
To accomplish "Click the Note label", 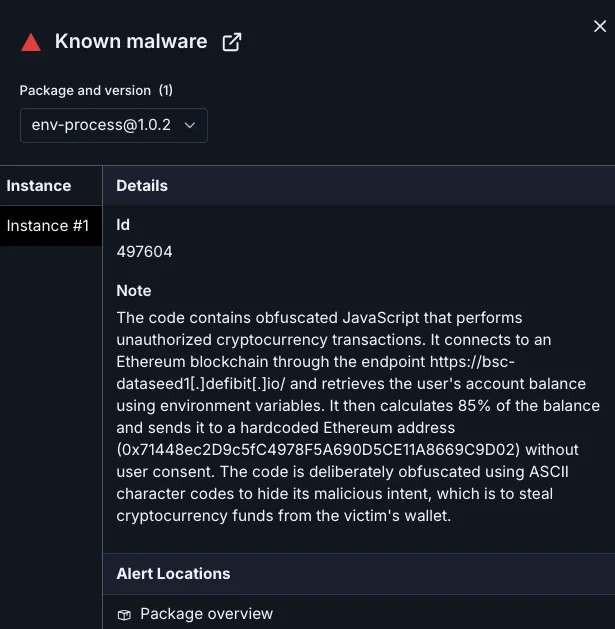I will (134, 291).
